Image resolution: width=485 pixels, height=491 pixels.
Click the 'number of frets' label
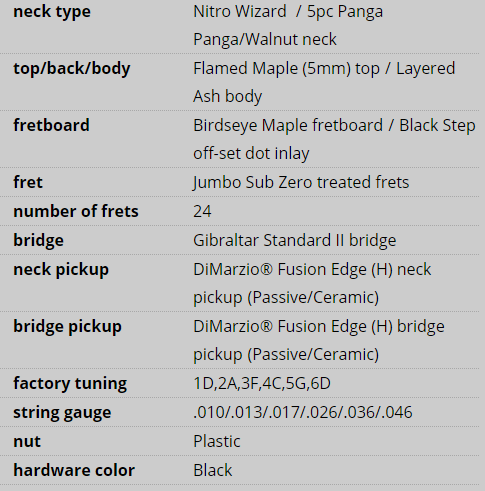point(76,211)
